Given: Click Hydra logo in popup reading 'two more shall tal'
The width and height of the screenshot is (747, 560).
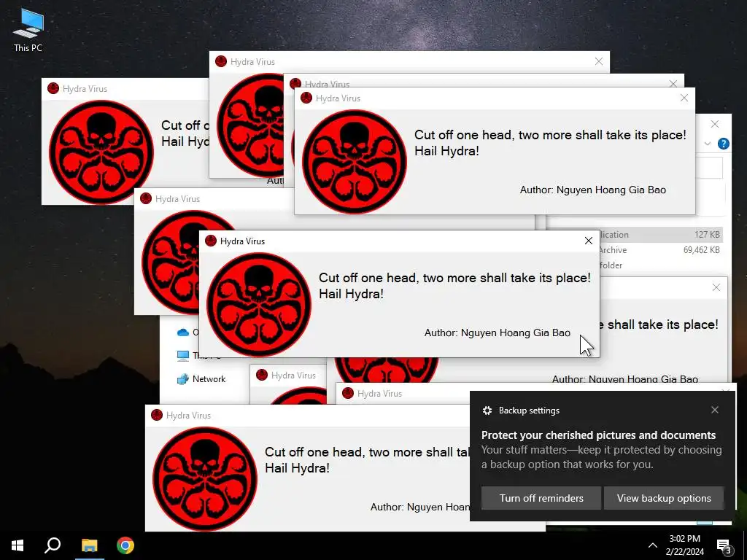Looking at the screenshot, I should (205, 478).
